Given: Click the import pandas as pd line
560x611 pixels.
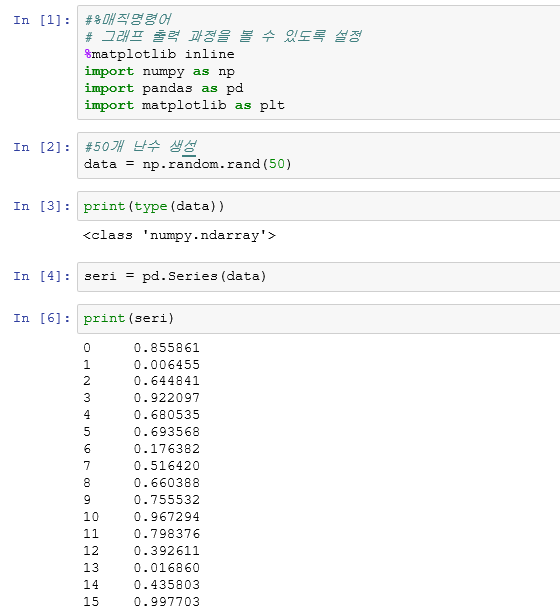Looking at the screenshot, I should pos(164,88).
